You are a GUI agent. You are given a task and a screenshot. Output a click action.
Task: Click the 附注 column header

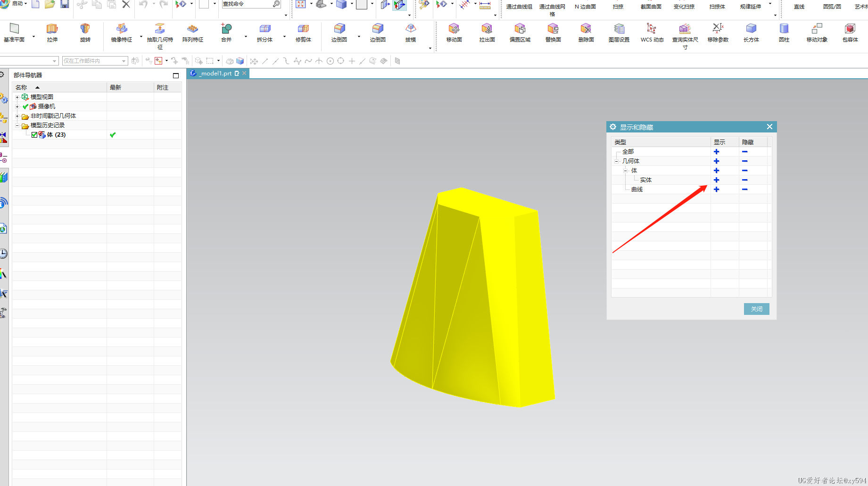pyautogui.click(x=168, y=87)
